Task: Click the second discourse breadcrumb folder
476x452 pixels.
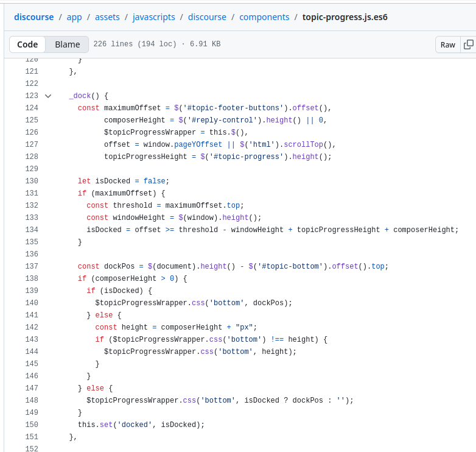Action: (208, 17)
